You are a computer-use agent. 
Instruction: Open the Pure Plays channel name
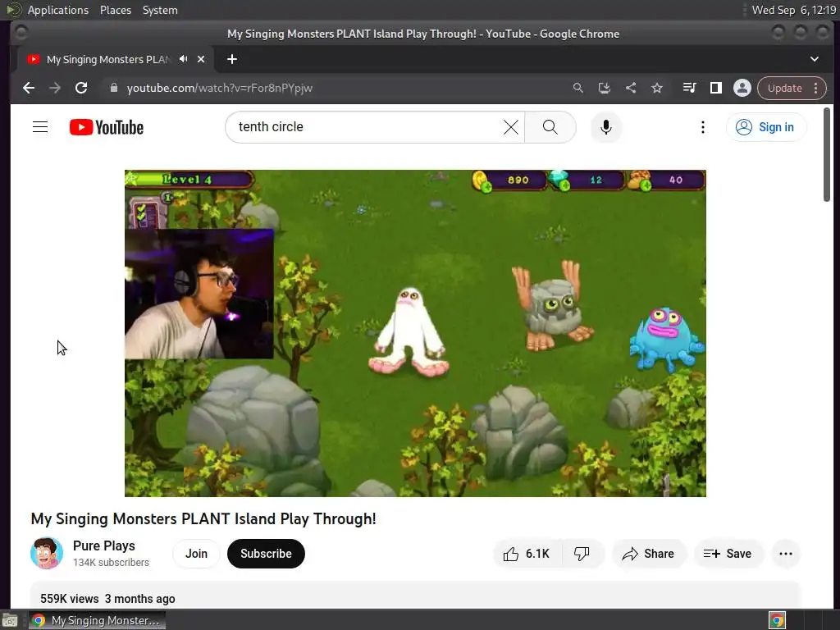tap(104, 546)
